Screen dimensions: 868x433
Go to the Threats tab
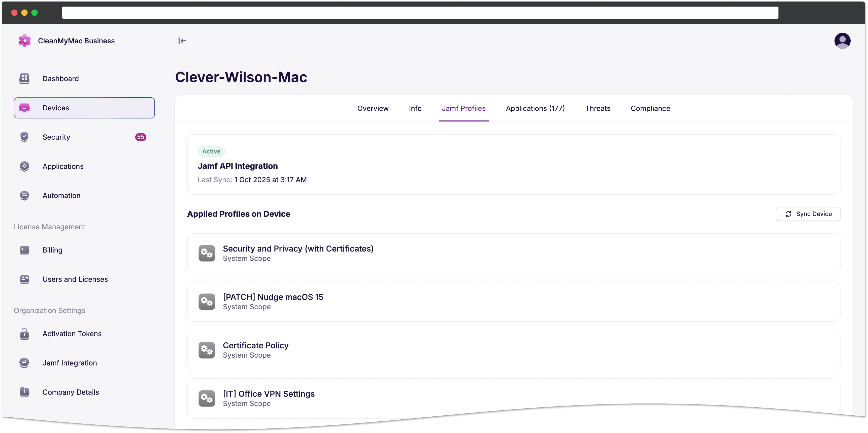(597, 109)
